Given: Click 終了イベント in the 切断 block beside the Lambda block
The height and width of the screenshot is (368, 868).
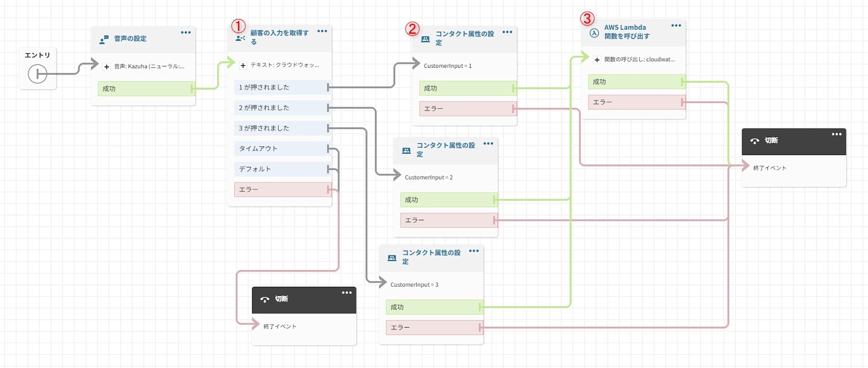Looking at the screenshot, I should (x=770, y=168).
